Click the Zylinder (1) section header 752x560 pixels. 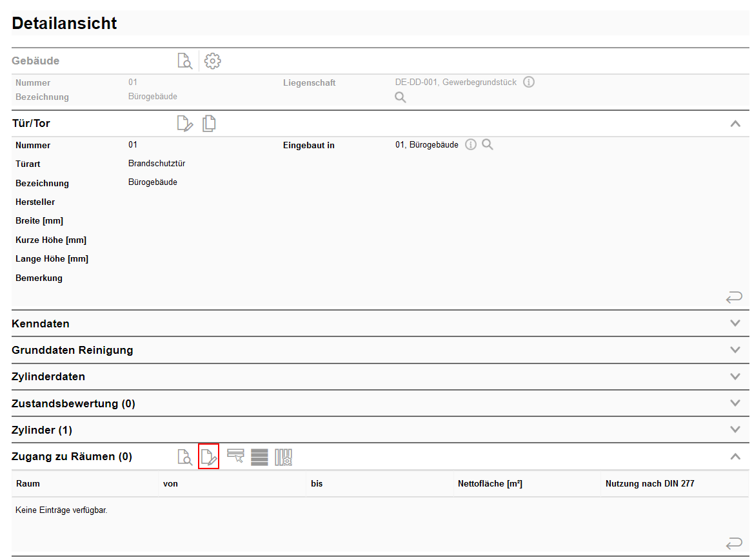43,430
